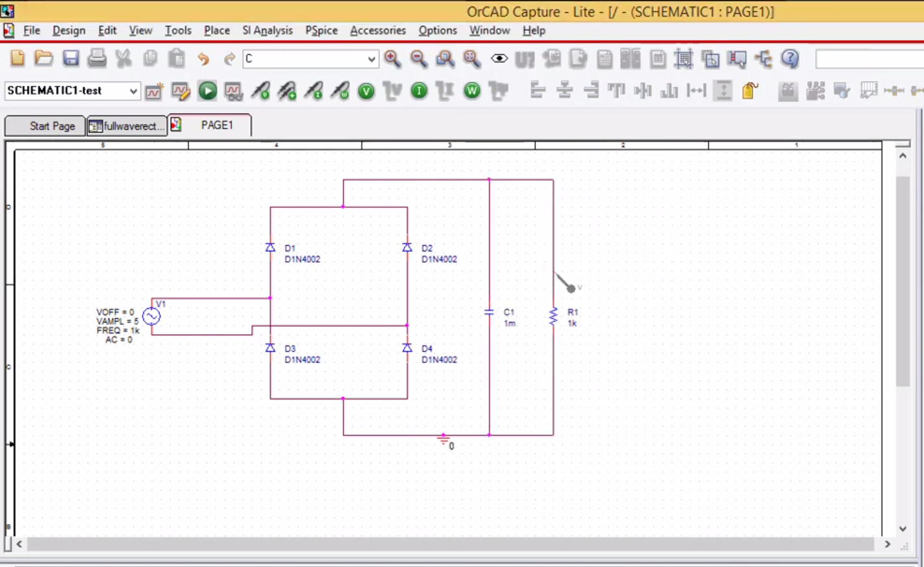Click the yellow tag icon

click(750, 91)
